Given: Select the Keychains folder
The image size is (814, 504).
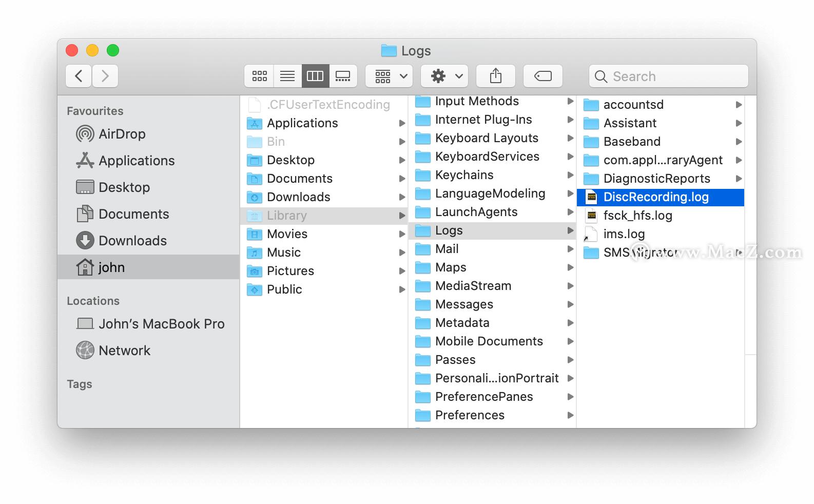Looking at the screenshot, I should (x=492, y=176).
